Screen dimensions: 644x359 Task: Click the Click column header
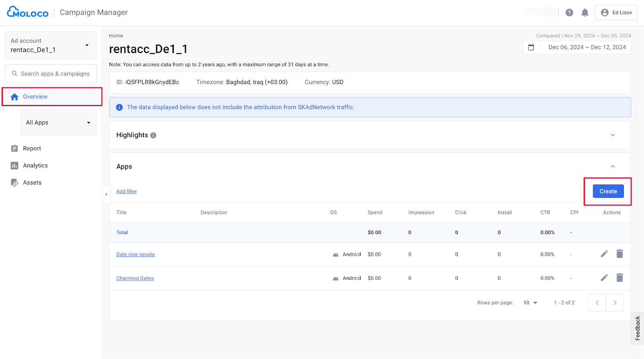click(x=460, y=213)
